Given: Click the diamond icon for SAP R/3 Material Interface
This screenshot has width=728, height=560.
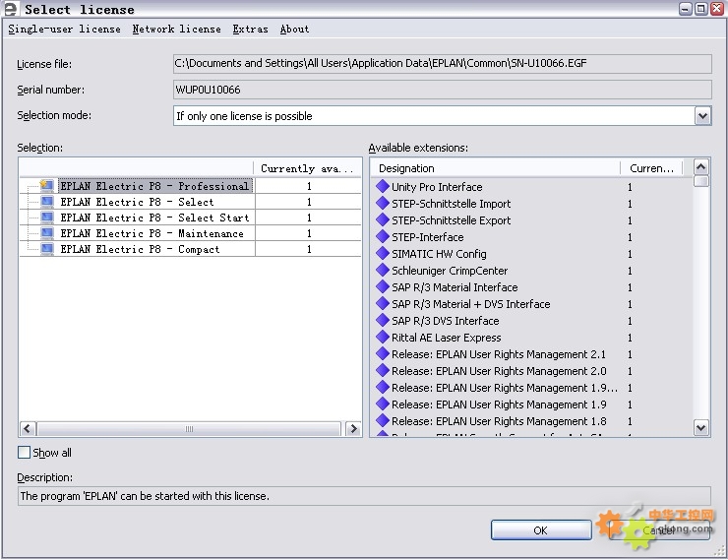Looking at the screenshot, I should (382, 286).
